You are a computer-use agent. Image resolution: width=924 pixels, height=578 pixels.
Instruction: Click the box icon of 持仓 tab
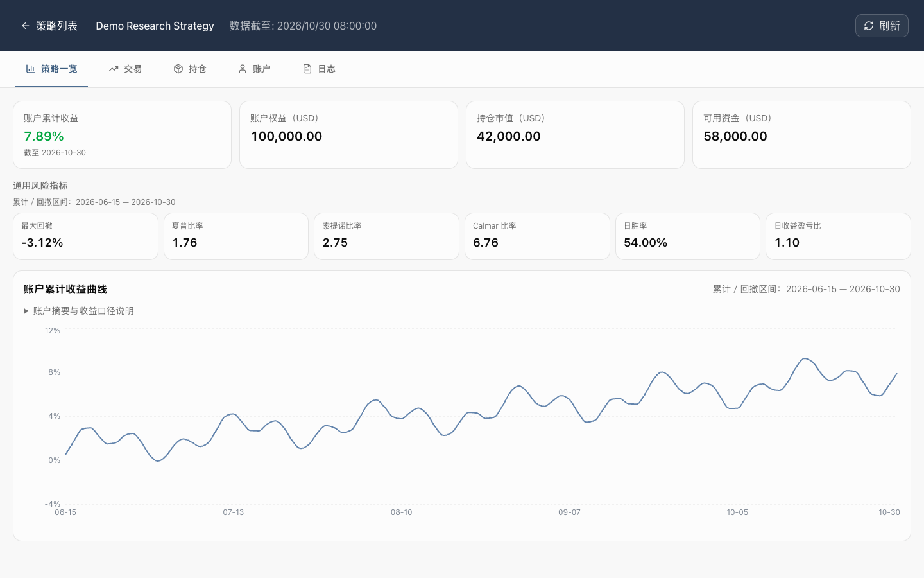(178, 69)
